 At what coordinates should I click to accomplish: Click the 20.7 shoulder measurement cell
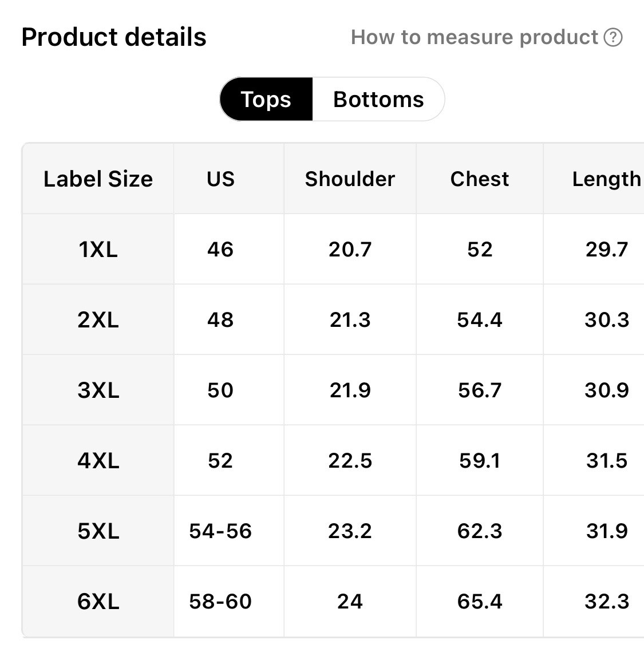coord(350,250)
